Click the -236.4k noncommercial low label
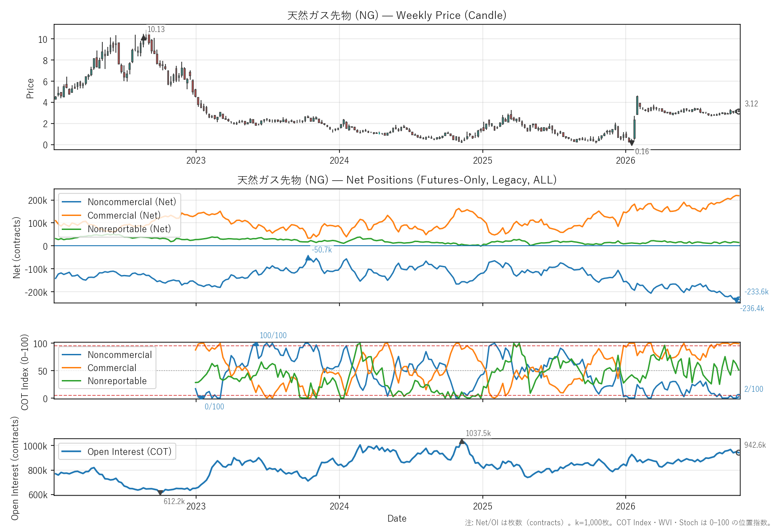Screen dimensions: 779x532 pyautogui.click(x=752, y=308)
